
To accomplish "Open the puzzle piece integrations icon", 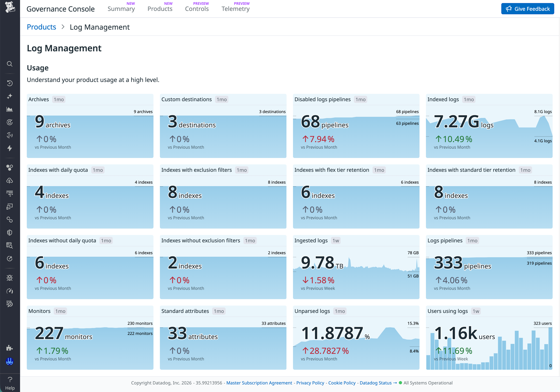I will [10, 348].
